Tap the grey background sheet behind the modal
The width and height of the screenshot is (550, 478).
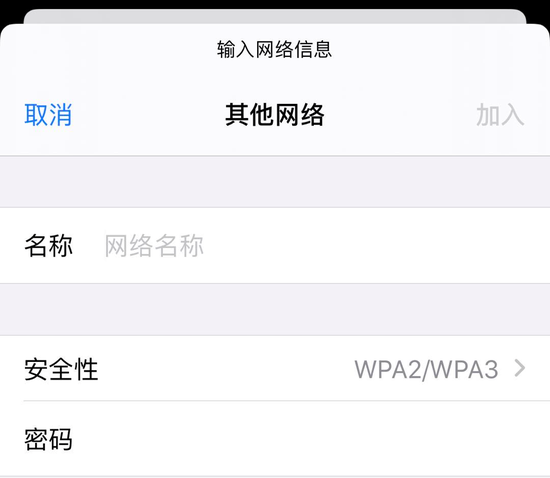pos(275,16)
